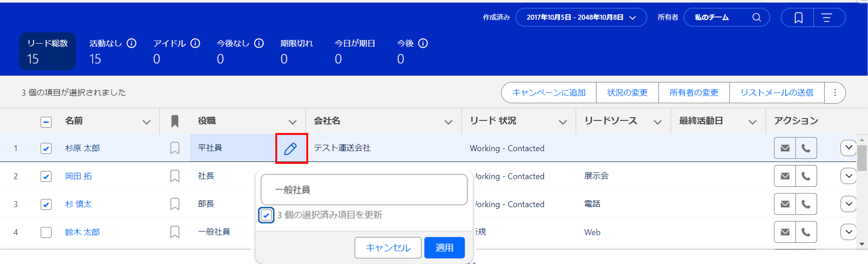
Task: Expand the 会社名 column header dropdown
Action: click(x=448, y=122)
